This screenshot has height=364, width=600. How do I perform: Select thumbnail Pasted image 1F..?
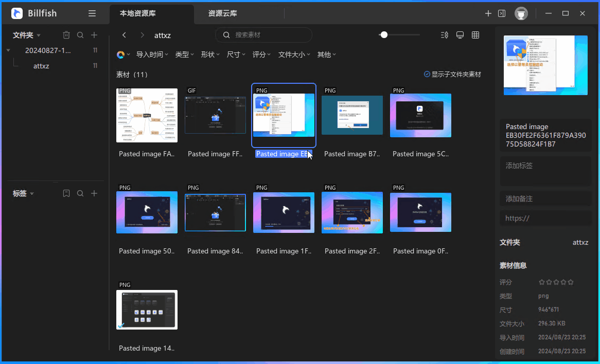tap(284, 212)
